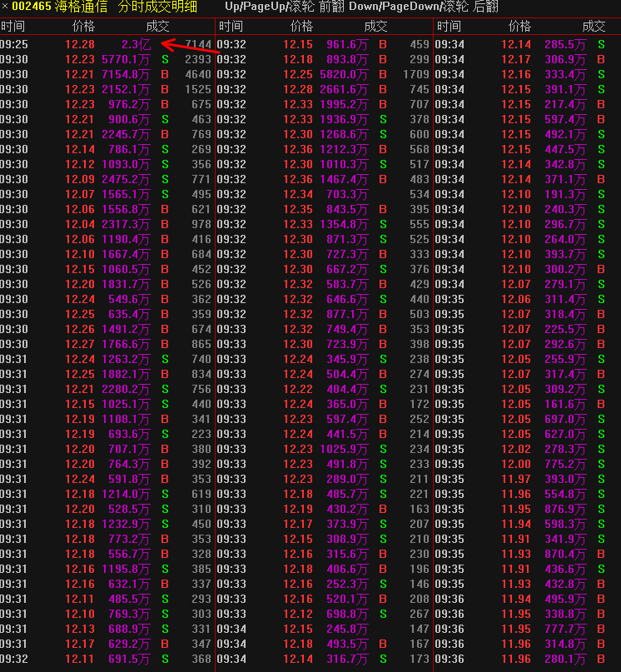Click the 分时成交明细 title label
This screenshot has height=672, width=621.
tap(157, 7)
